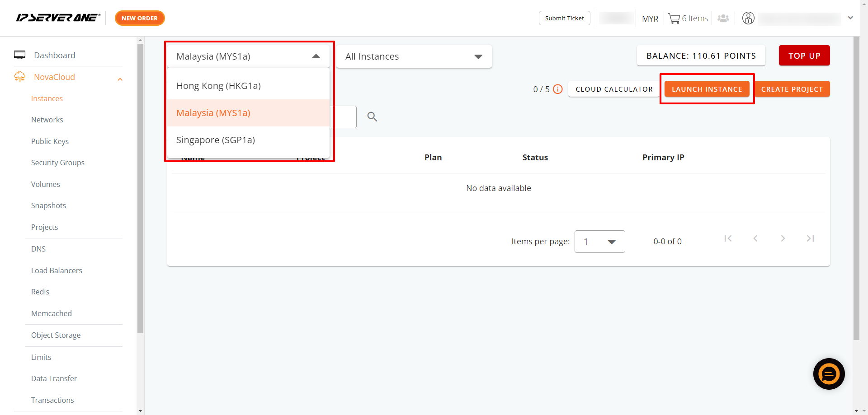Viewport: 868px width, 415px height.
Task: Open Limits in sidebar
Action: pos(41,357)
